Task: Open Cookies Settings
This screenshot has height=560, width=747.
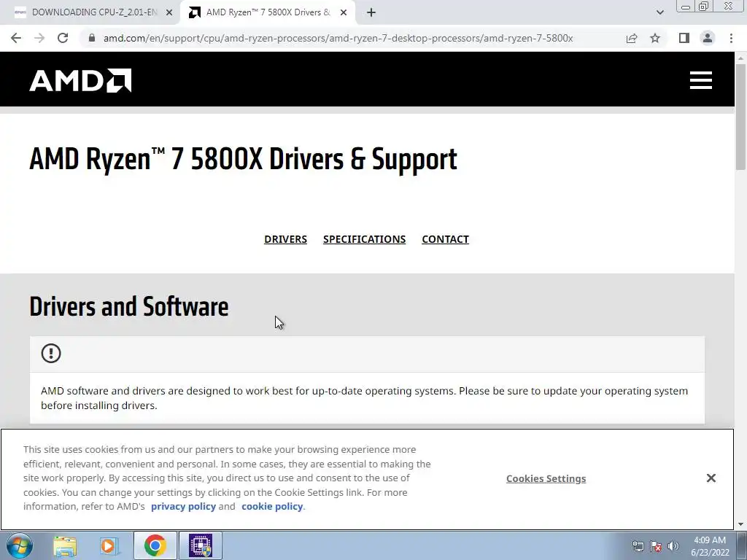Action: [546, 478]
